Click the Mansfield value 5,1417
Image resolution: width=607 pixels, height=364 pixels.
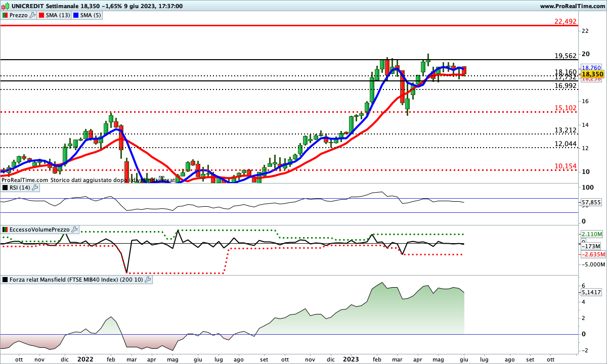[592, 292]
